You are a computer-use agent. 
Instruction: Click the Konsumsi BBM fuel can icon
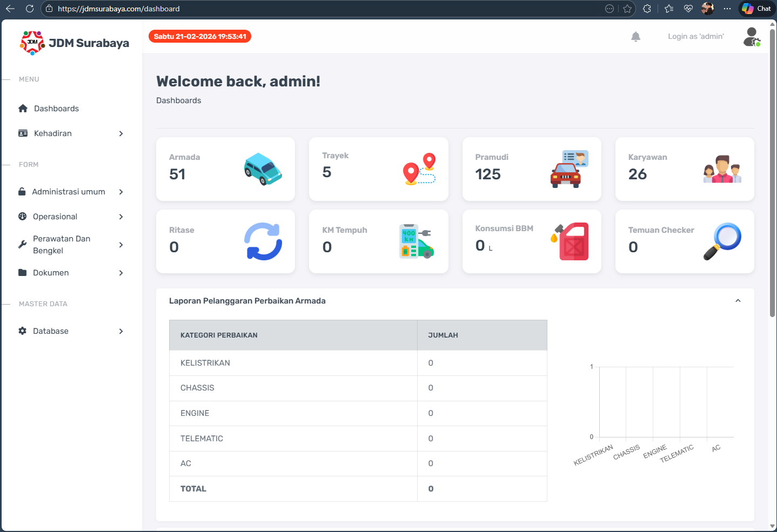(x=570, y=241)
